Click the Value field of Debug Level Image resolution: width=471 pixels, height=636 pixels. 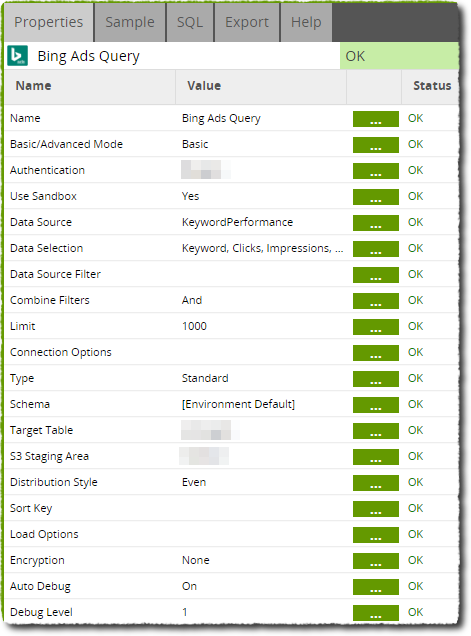click(260, 612)
